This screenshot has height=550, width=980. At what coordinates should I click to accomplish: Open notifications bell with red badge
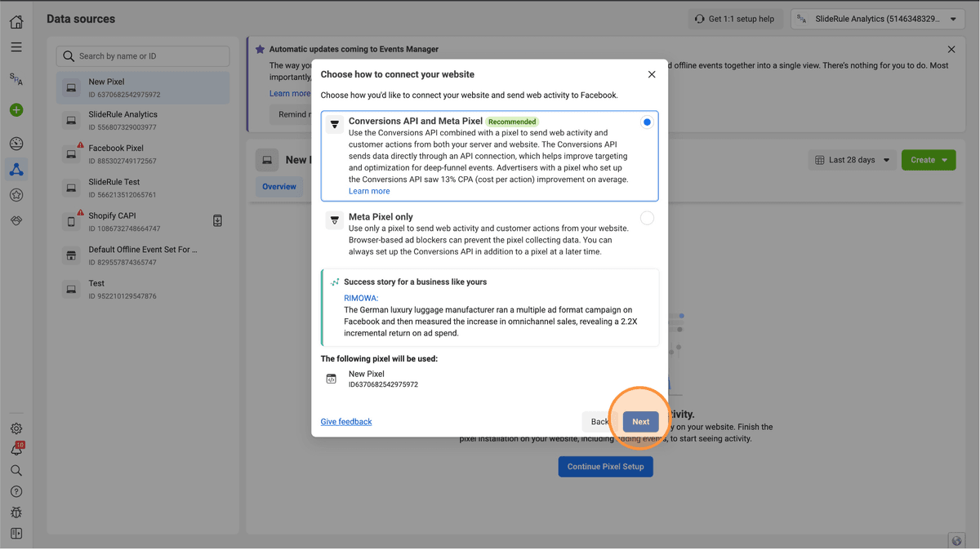[x=16, y=450]
